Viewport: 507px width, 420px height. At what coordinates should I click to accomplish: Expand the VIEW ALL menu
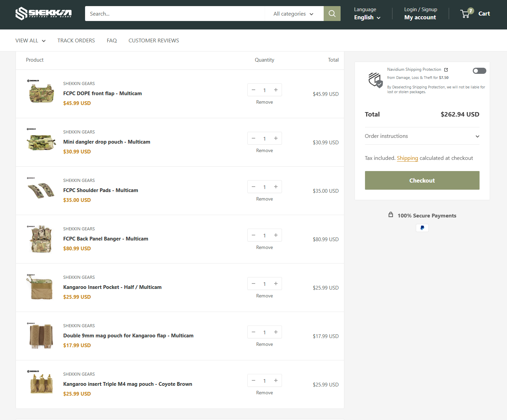coord(31,41)
